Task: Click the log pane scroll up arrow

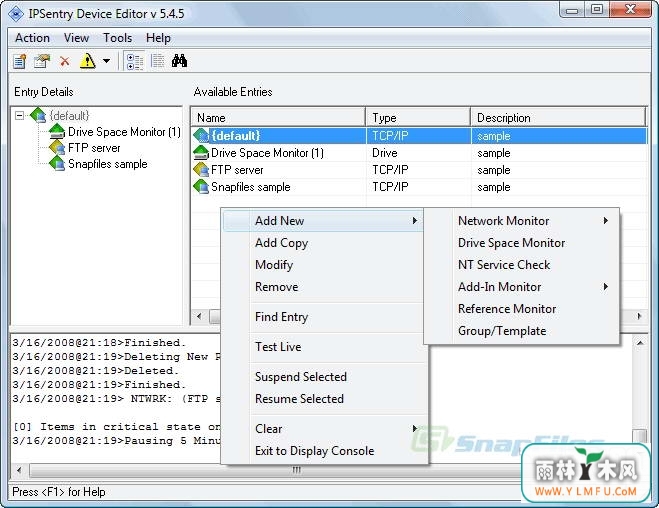Action: [640, 343]
